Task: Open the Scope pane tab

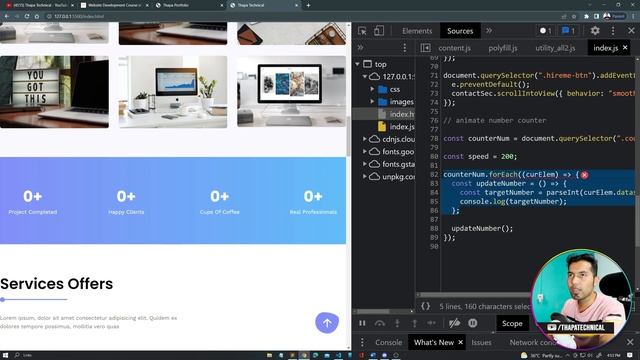Action: [x=512, y=324]
